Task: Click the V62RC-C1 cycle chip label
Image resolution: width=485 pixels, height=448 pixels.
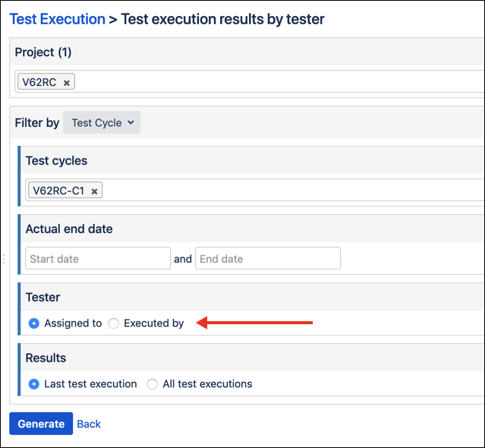Action: 58,191
